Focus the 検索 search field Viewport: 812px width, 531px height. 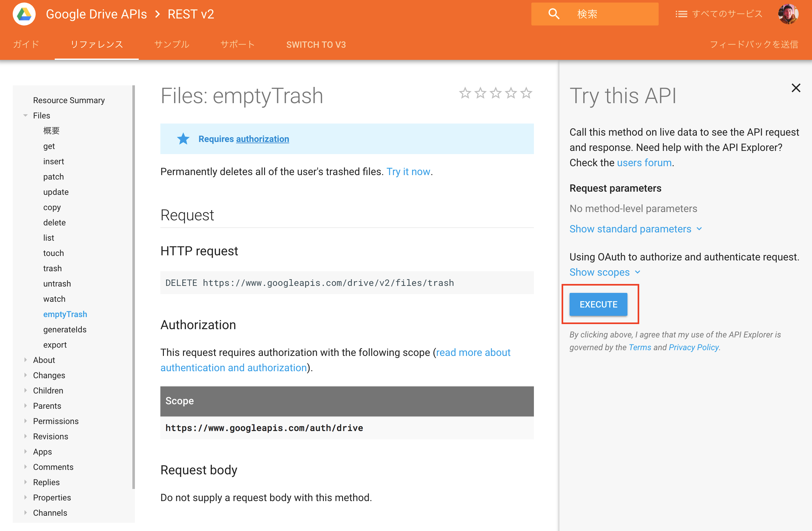tap(595, 14)
